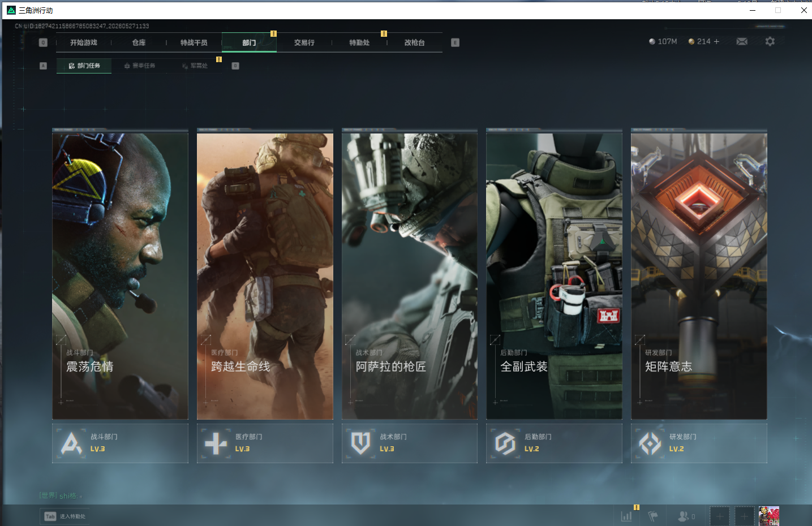The width and height of the screenshot is (812, 526).
Task: Click the 进入特勤处 Tab button
Action: click(65, 516)
